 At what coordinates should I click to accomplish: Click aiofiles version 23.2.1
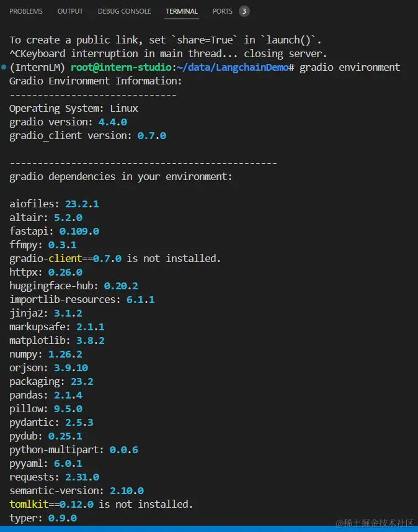pos(82,204)
